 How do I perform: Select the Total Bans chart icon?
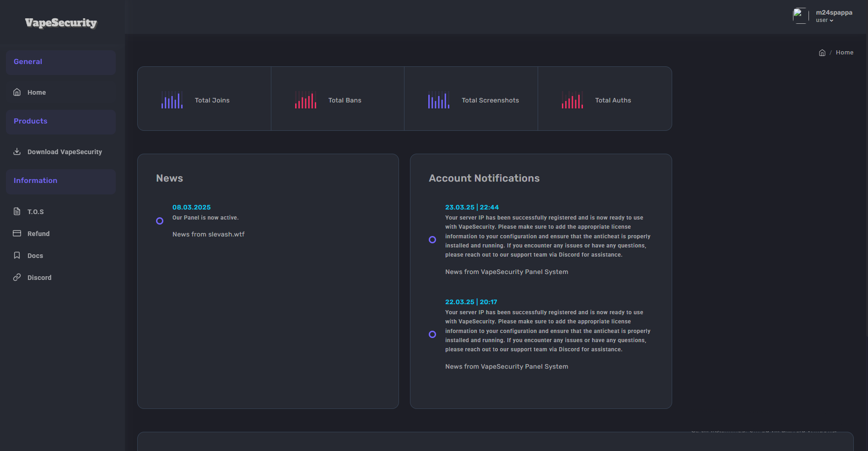coord(305,100)
